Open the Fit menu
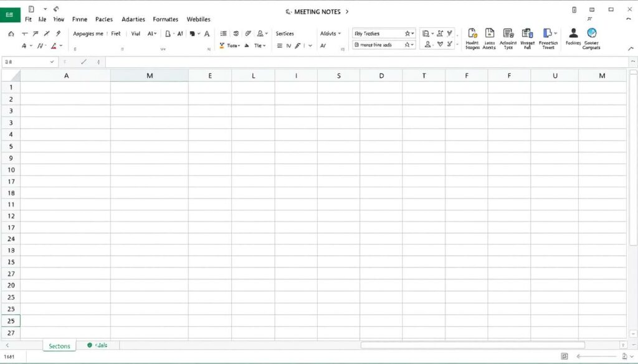638x364 pixels. click(x=28, y=19)
